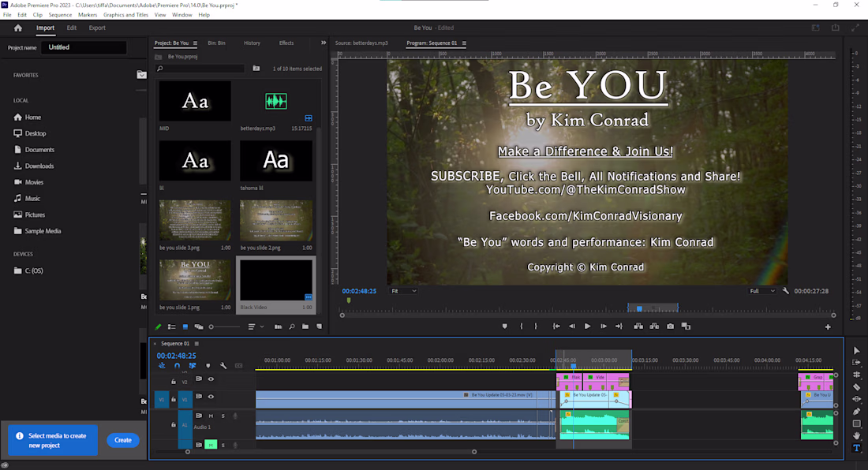The image size is (868, 470).
Task: Mute the Audio 1 track
Action: pyautogui.click(x=211, y=416)
